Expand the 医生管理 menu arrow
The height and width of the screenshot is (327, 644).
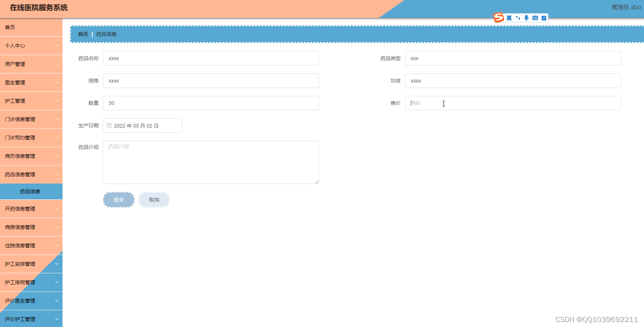(57, 82)
